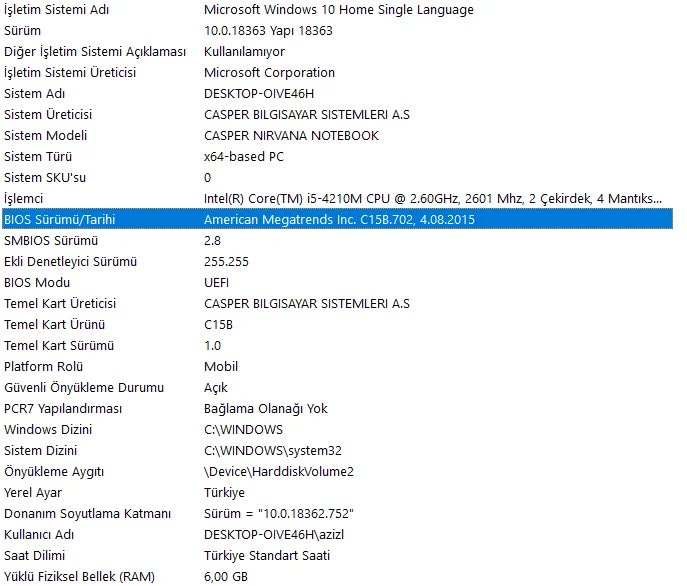Select the highlighted BIOS Sürümü/Tarihi label
The height and width of the screenshot is (586, 687).
(x=60, y=220)
